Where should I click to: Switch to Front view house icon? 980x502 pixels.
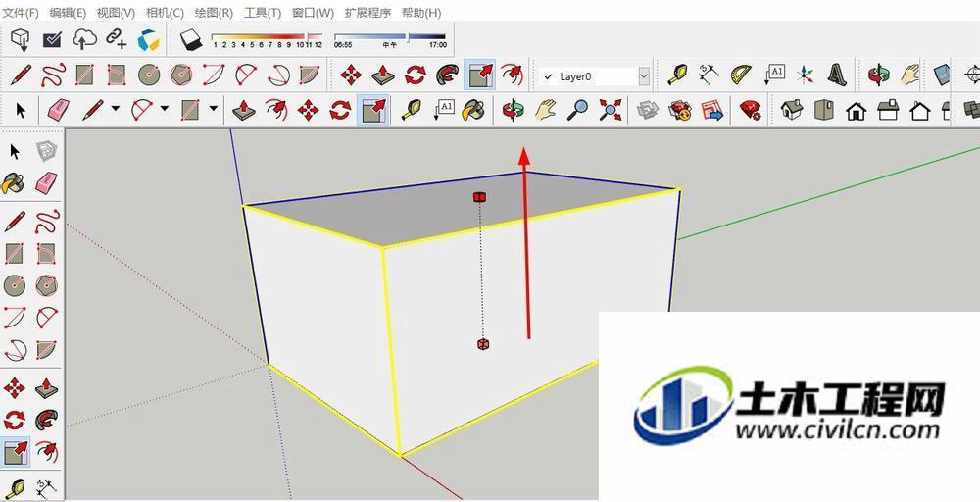[857, 111]
